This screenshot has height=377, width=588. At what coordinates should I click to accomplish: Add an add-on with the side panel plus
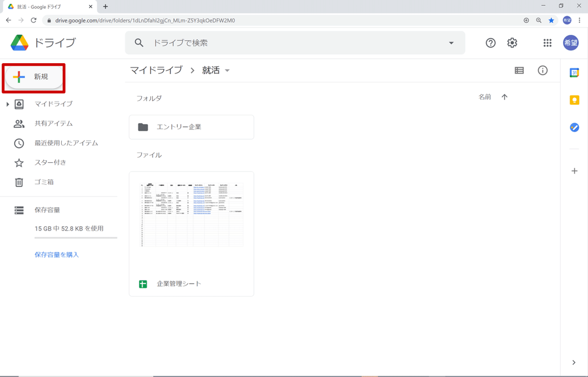[574, 171]
